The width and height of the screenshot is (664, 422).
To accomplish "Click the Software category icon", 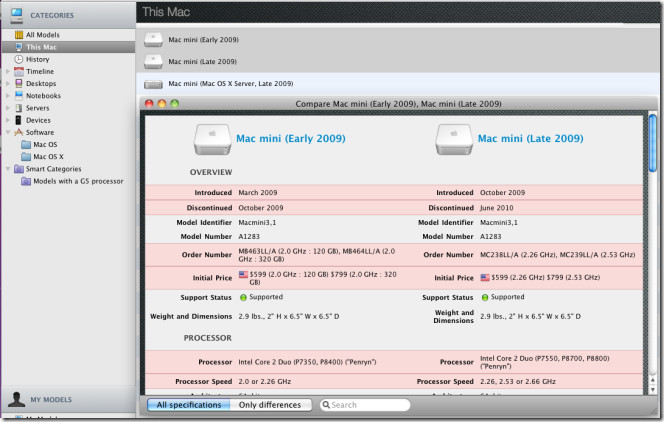I will click(x=19, y=132).
